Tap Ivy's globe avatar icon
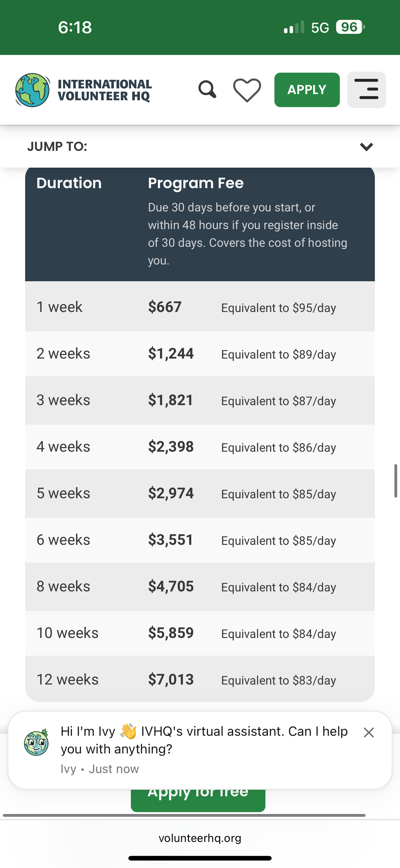 [36, 743]
